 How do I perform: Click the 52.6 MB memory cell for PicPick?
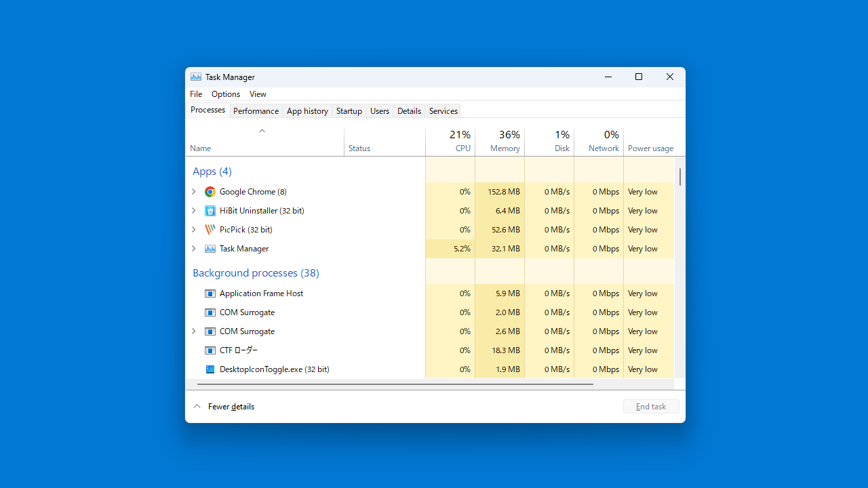(500, 230)
